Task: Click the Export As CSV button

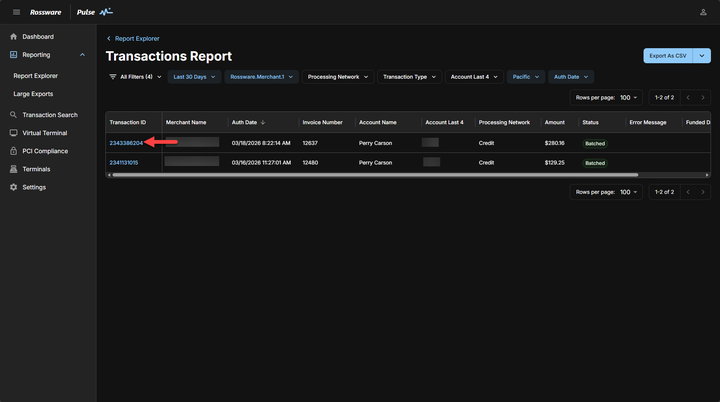Action: point(668,56)
